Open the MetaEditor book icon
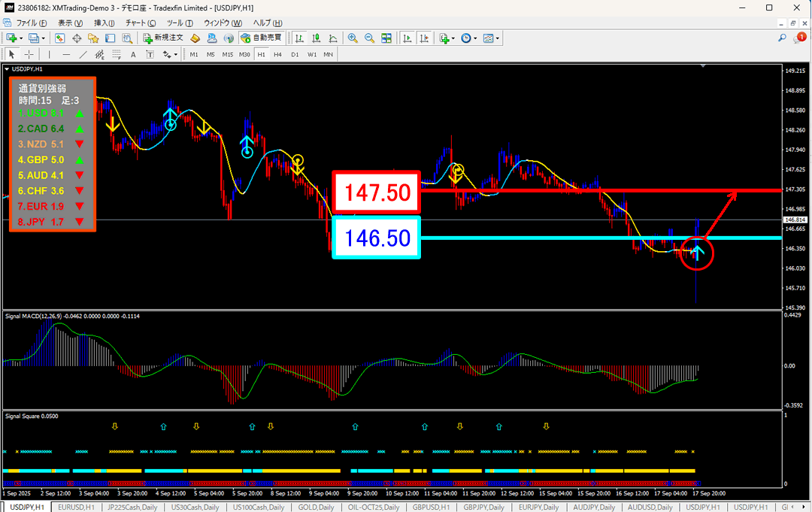Screen dimensions: 812x512 pos(195,38)
